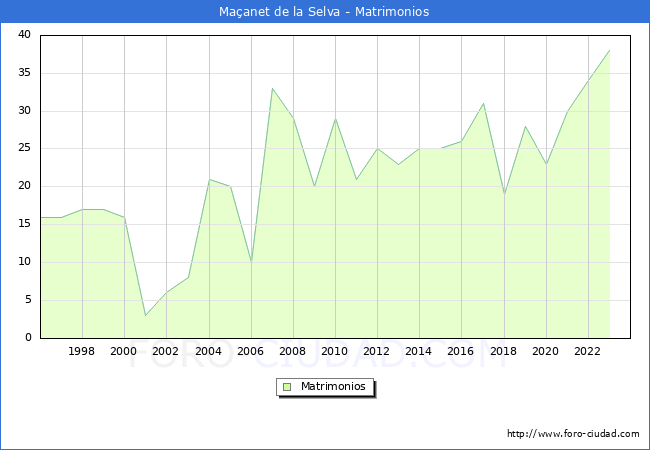Click the green Matrimonios legend swatch

pos(287,386)
